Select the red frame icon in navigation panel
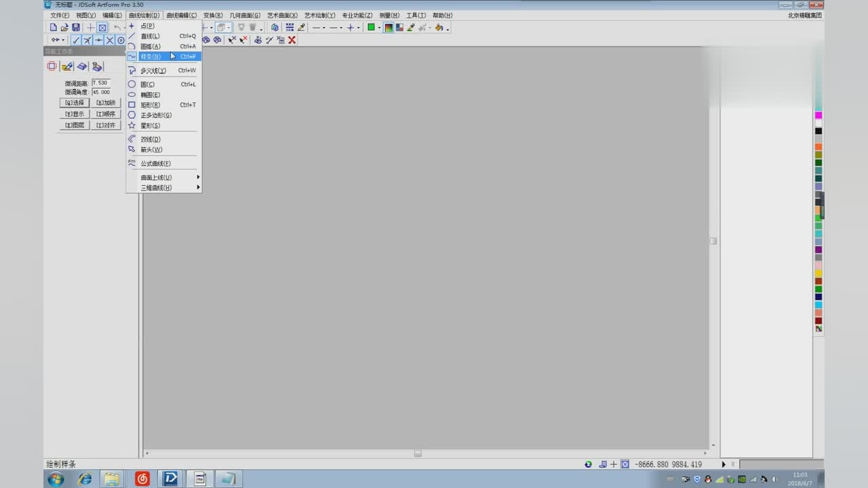This screenshot has width=868, height=488. (52, 66)
